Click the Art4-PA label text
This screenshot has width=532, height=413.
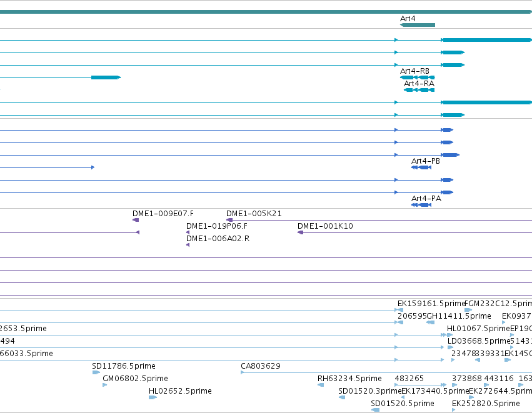click(x=426, y=198)
